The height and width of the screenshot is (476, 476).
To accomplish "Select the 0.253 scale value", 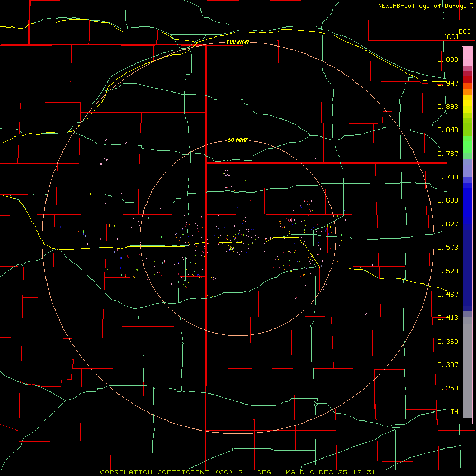I will pyautogui.click(x=448, y=388).
